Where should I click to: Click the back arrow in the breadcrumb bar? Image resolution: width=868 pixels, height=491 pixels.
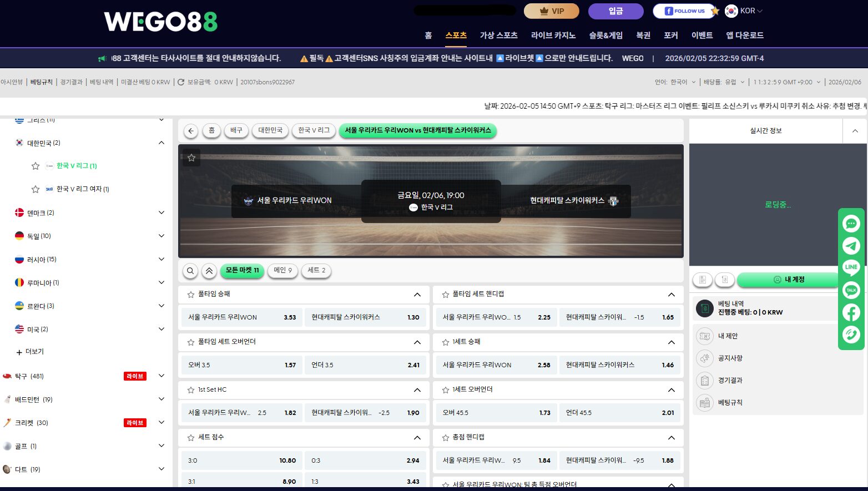coord(190,130)
